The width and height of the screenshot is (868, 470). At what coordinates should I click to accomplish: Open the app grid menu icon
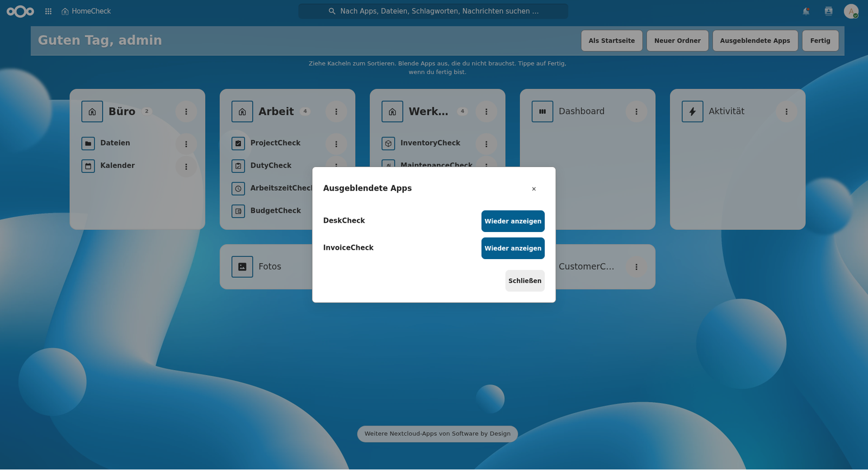coord(48,11)
